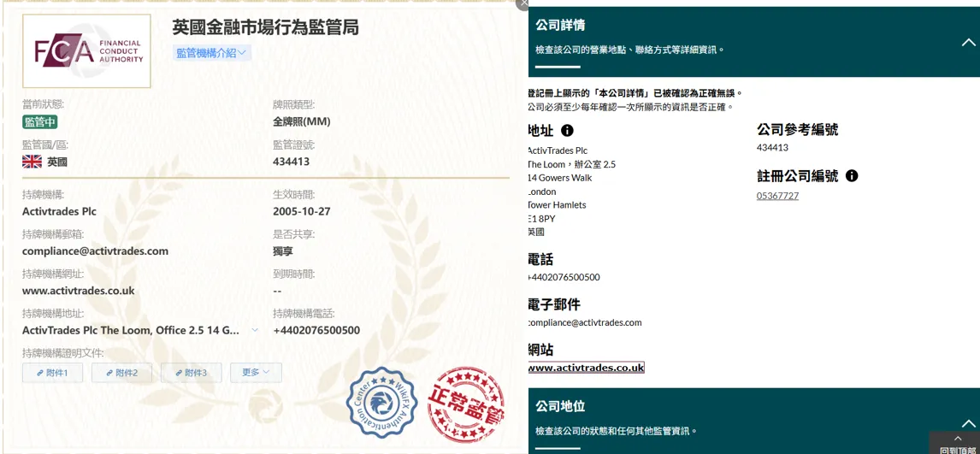Collapse the 公司詳情 section chevron
The width and height of the screenshot is (980, 454).
click(967, 43)
